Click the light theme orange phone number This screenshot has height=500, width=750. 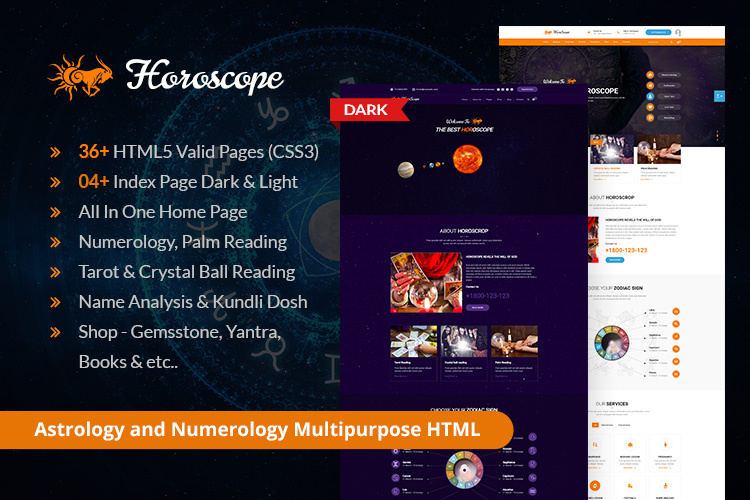(626, 250)
